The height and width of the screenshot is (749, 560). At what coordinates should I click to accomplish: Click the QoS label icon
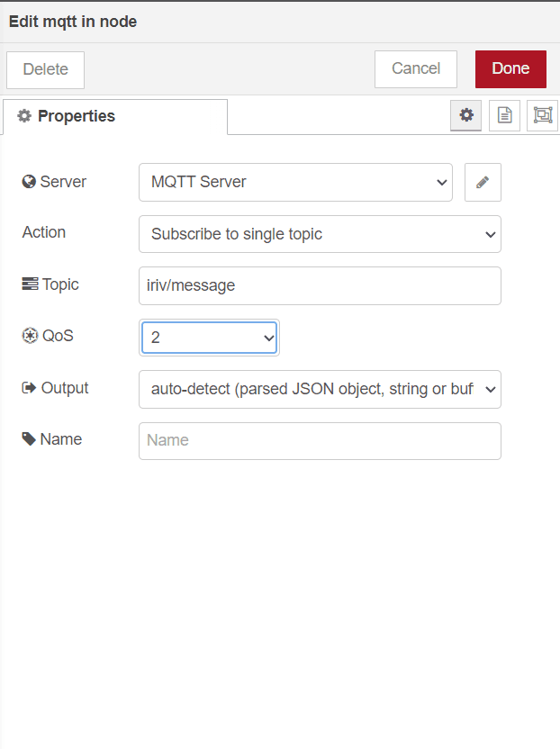click(30, 335)
